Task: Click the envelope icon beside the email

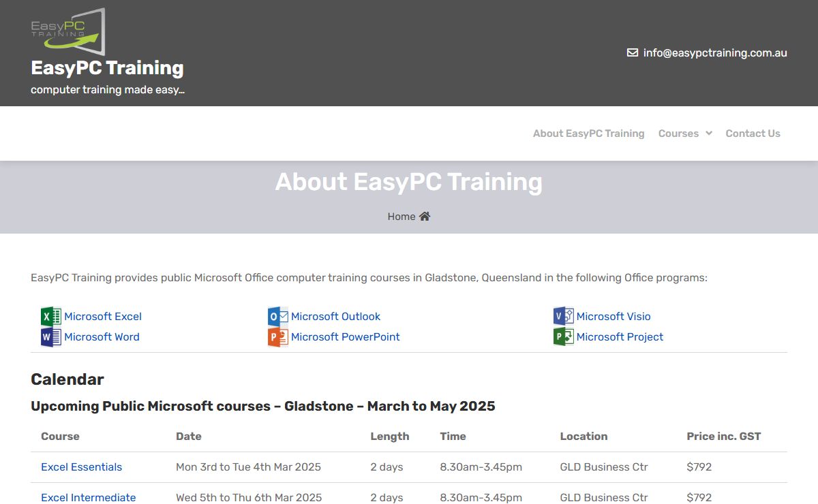Action: pos(633,52)
